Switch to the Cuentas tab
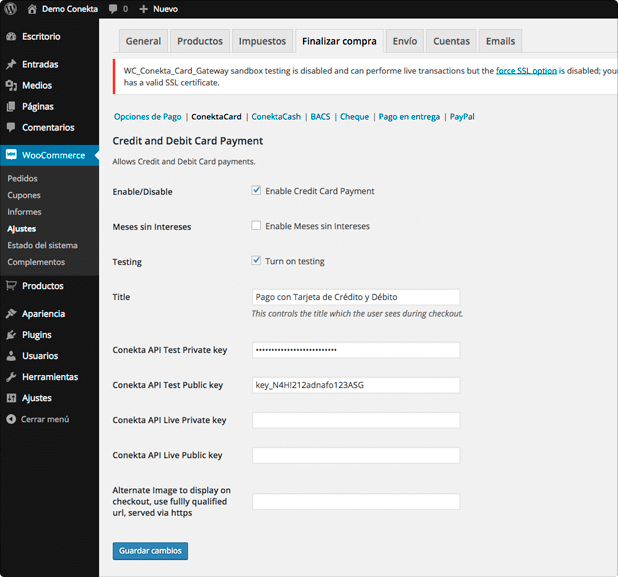The width and height of the screenshot is (618, 577). 451,41
